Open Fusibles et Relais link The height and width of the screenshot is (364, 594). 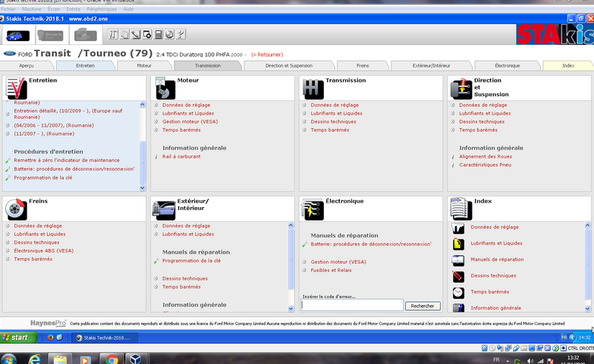click(331, 270)
